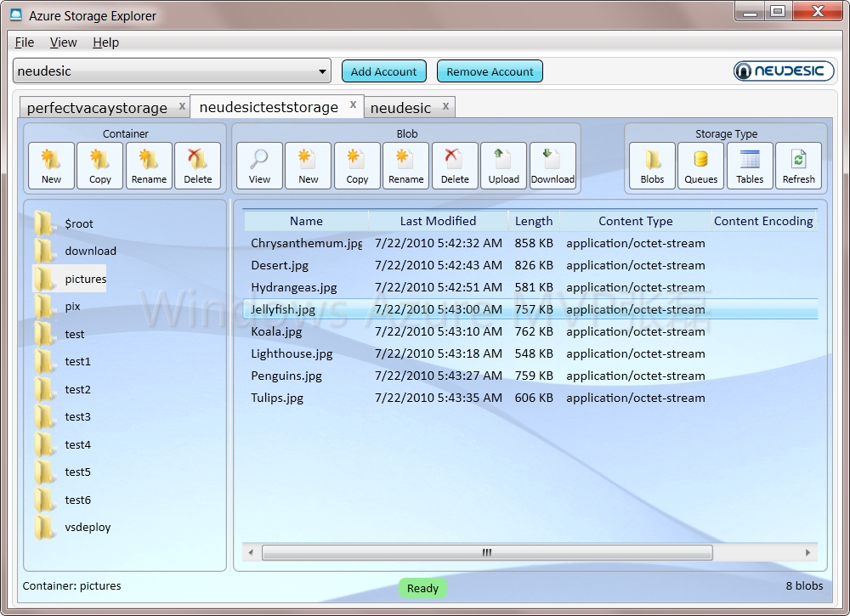
Task: Click the scroll left arrow
Action: 251,552
